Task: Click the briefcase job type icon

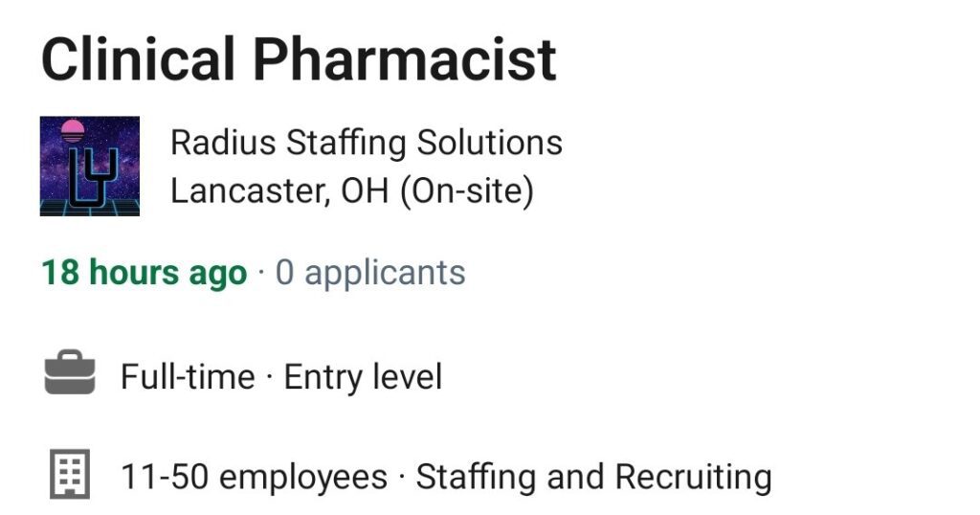Action: [x=70, y=372]
